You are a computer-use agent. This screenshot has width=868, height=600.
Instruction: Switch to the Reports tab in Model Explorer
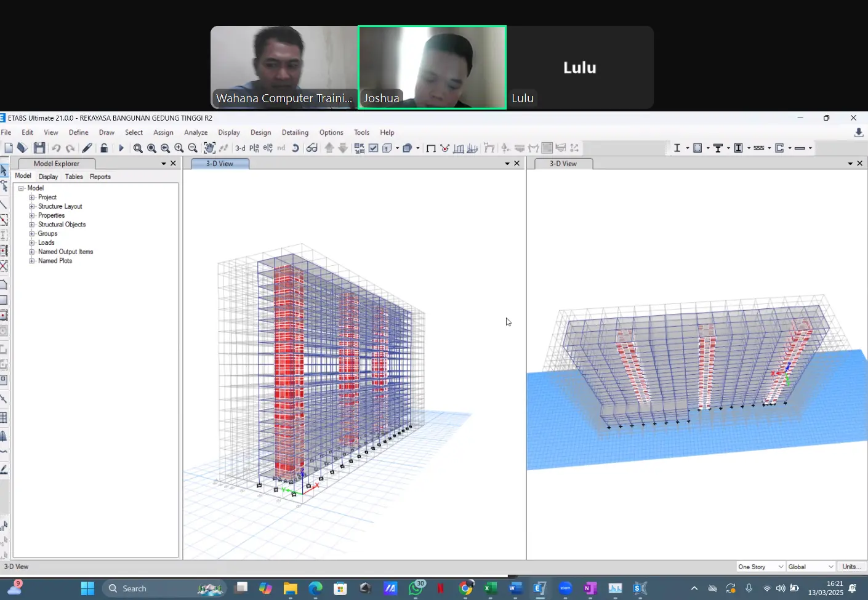click(x=100, y=177)
